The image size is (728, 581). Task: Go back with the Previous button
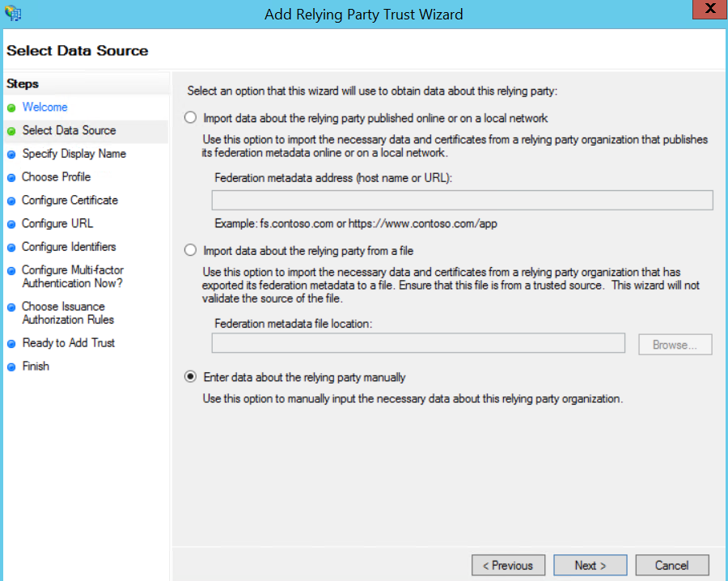click(509, 565)
